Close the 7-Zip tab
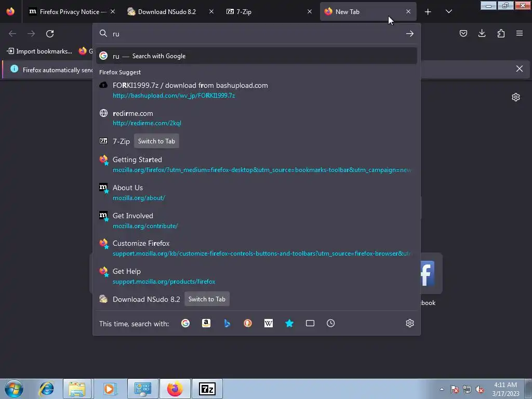532x399 pixels. [x=310, y=11]
